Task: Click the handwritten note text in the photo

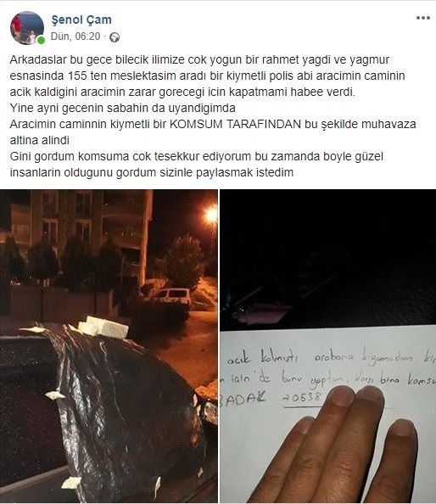Action: point(329,376)
